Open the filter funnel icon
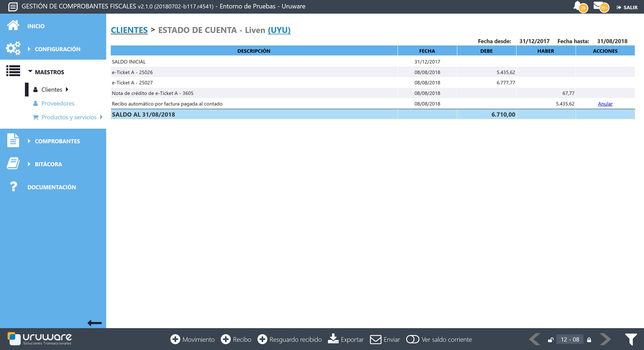The image size is (644, 350). click(631, 339)
